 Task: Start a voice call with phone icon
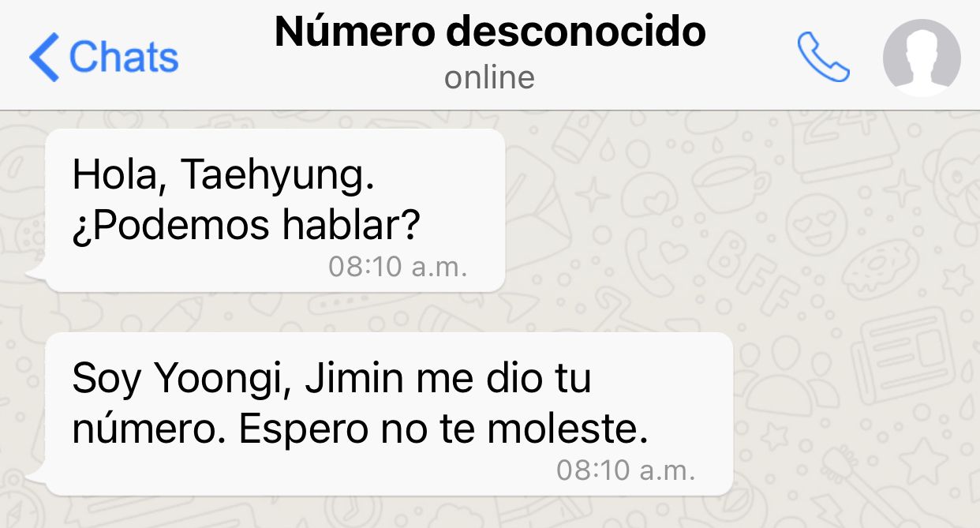823,57
